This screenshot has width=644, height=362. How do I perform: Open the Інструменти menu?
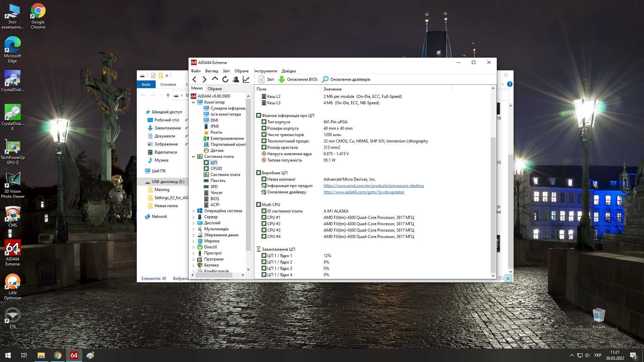tap(265, 71)
